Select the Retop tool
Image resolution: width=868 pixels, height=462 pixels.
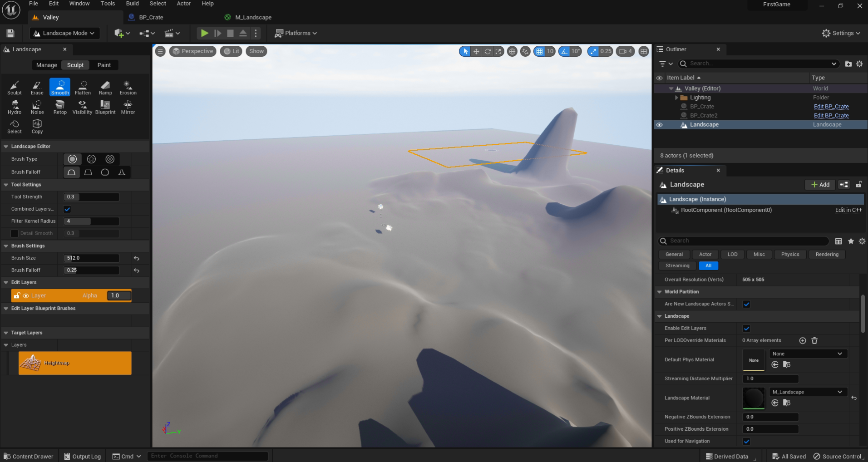tap(60, 107)
